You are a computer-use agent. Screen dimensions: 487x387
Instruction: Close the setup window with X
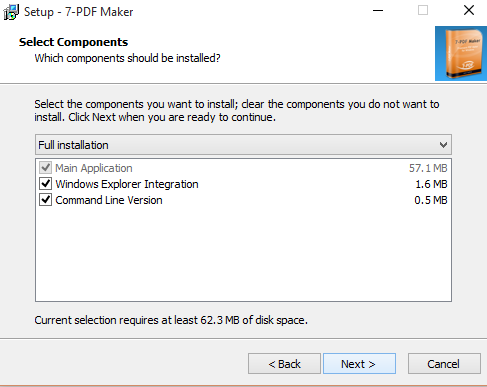click(469, 10)
